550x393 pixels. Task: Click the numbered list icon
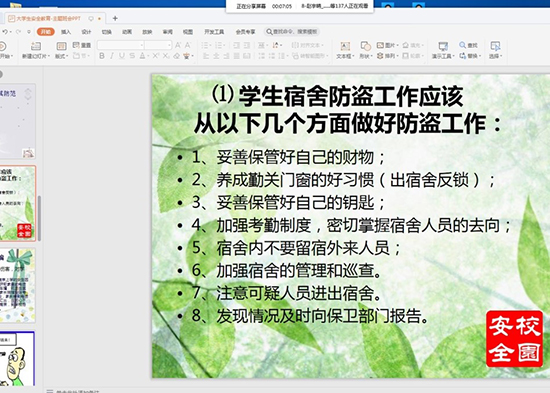click(x=220, y=45)
